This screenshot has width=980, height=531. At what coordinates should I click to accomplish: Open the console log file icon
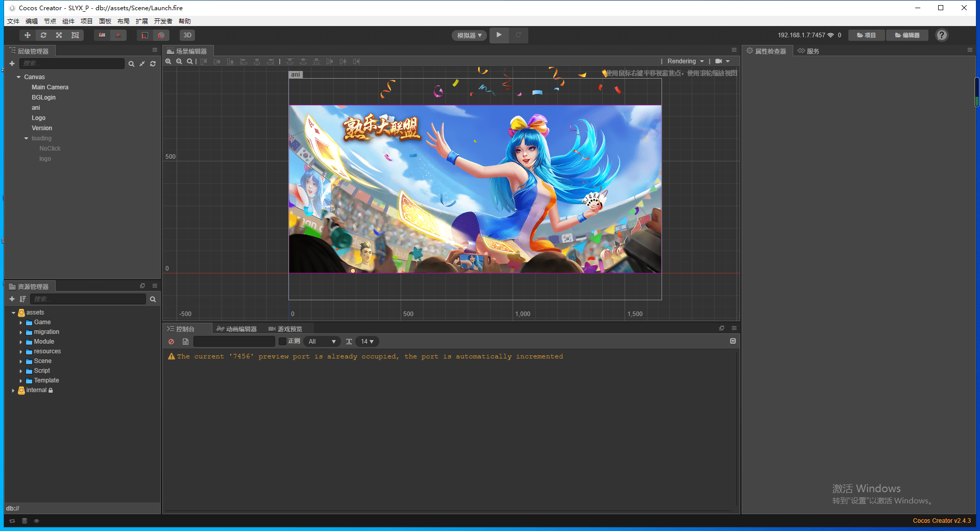(x=186, y=342)
